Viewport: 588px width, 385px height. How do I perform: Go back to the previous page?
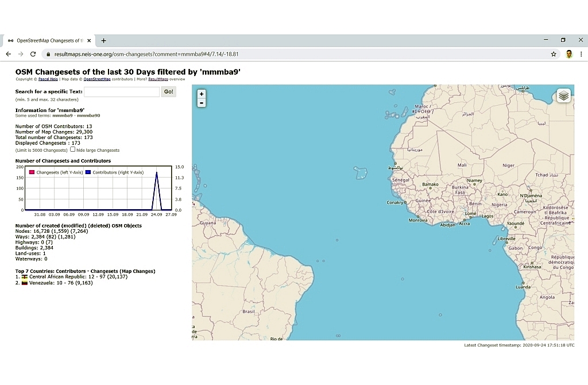[8, 54]
